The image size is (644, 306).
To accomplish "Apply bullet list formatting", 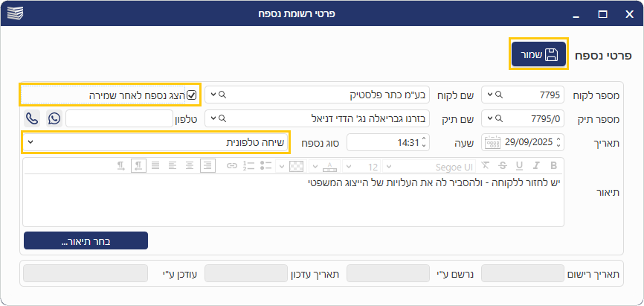I will pyautogui.click(x=265, y=165).
